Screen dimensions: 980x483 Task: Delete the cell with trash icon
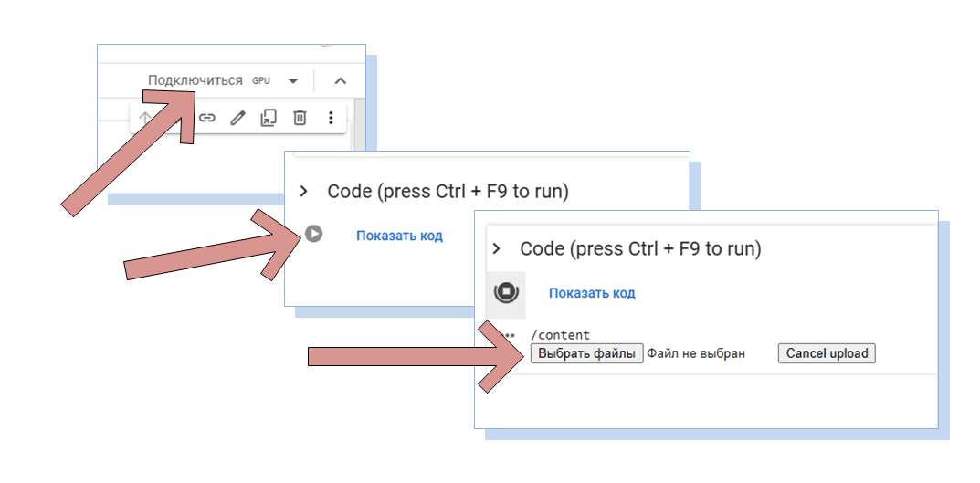(x=300, y=118)
